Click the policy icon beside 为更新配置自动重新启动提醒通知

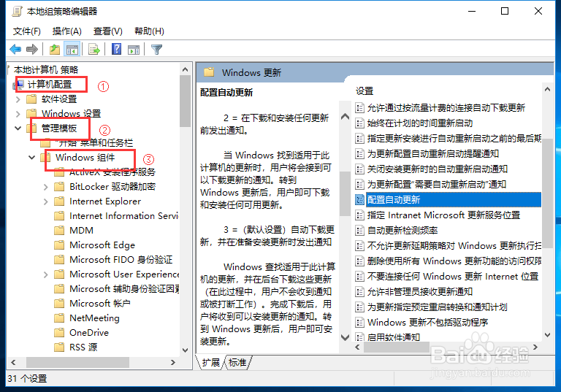[x=359, y=154]
